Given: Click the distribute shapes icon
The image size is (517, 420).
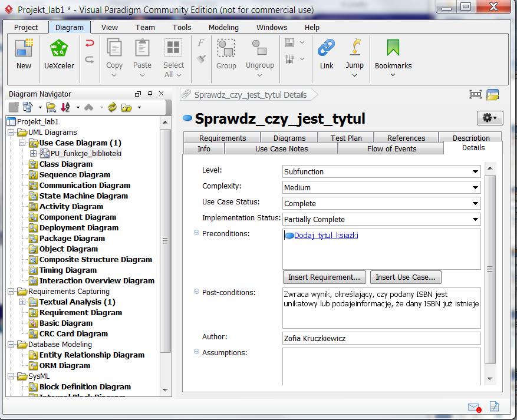Looking at the screenshot, I should tap(289, 59).
